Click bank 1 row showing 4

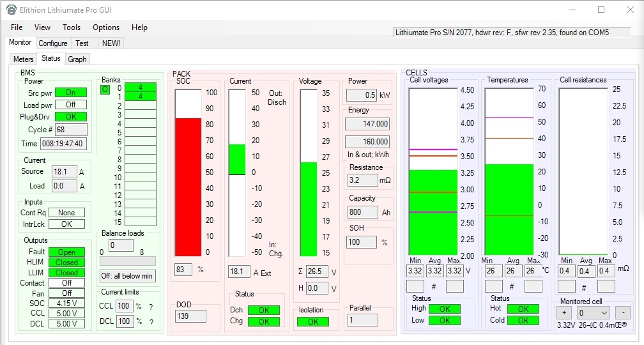[x=141, y=96]
